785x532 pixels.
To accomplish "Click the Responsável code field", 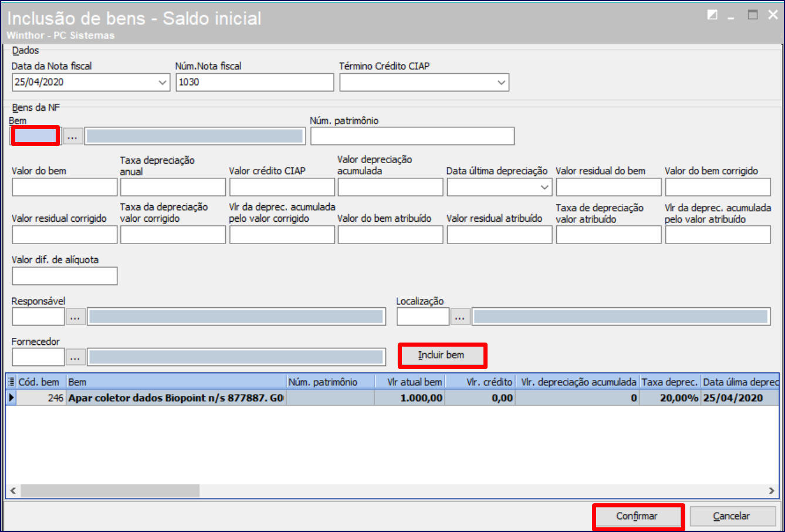I will (x=38, y=317).
